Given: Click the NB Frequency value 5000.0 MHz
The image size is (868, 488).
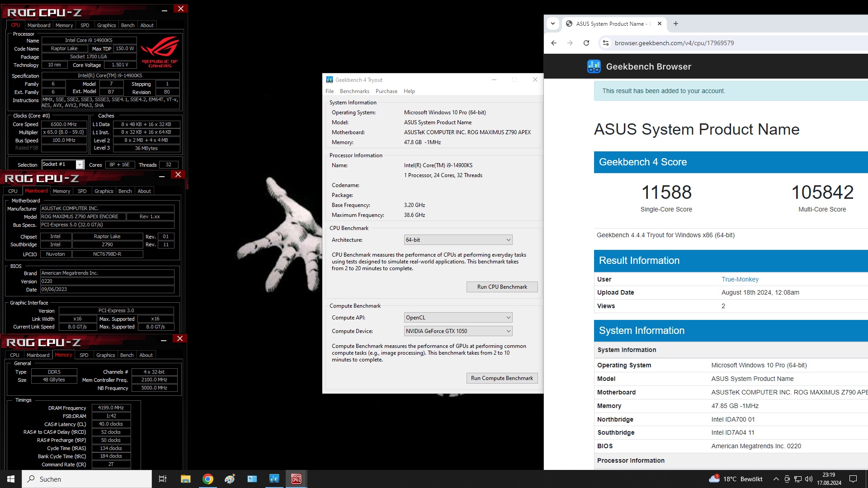Looking at the screenshot, I should (x=154, y=388).
